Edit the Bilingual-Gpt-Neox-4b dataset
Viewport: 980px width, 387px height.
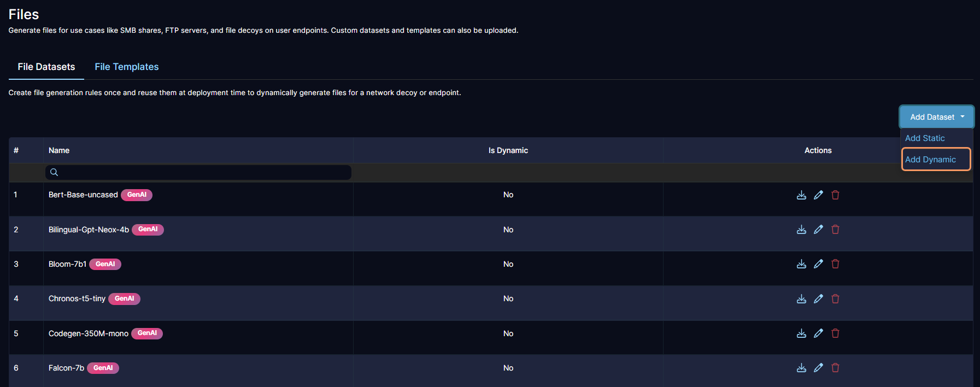[818, 229]
